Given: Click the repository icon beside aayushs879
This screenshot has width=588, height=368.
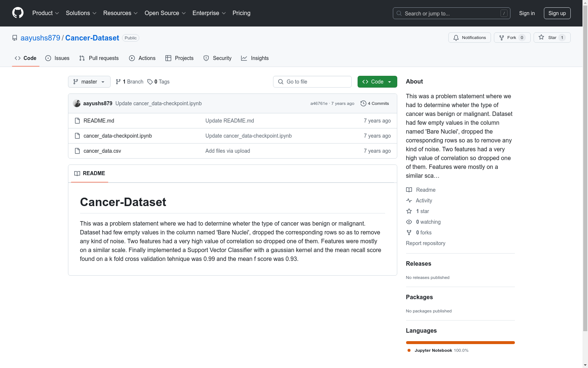Looking at the screenshot, I should (15, 38).
